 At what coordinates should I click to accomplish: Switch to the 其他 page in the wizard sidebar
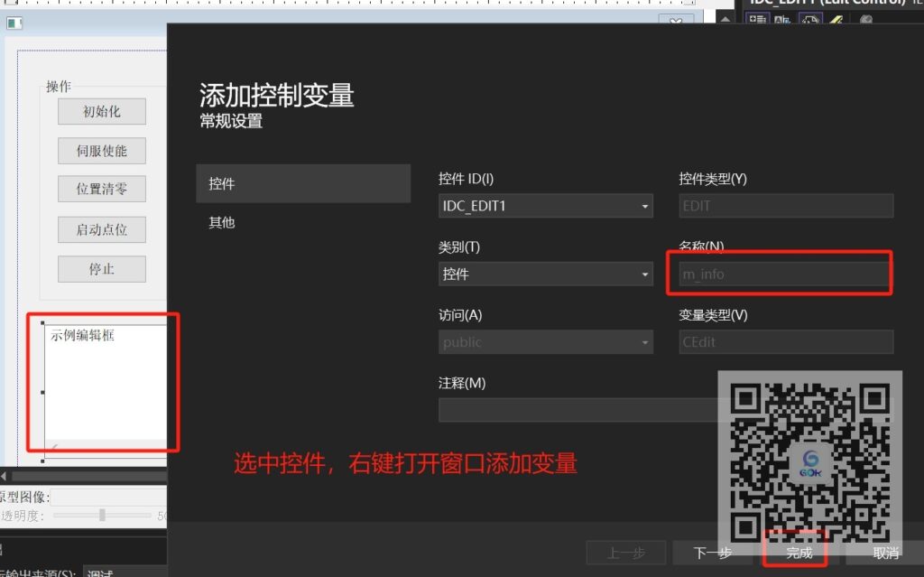303,222
